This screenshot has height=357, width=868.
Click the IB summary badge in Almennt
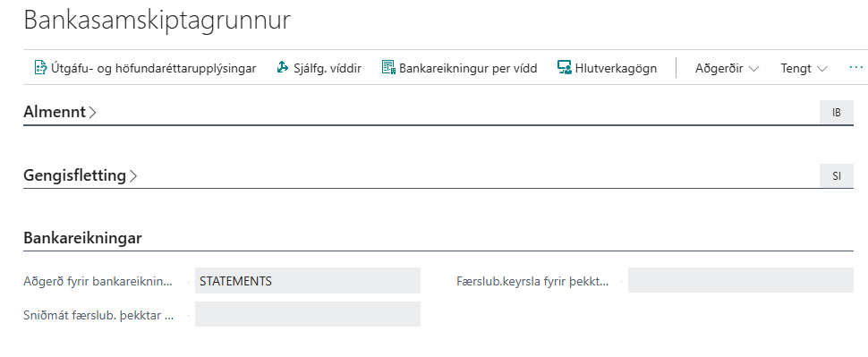tap(837, 113)
